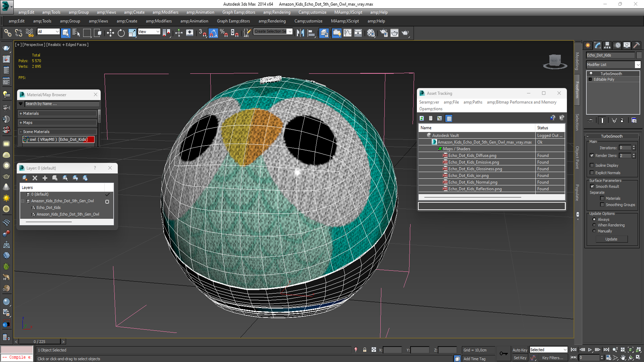Open the Utilities hammer panel tab
Screen dimensions: 644x362
[x=636, y=45]
